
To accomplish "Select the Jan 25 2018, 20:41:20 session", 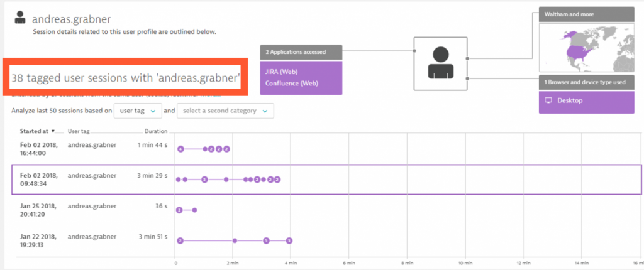I will click(x=326, y=210).
